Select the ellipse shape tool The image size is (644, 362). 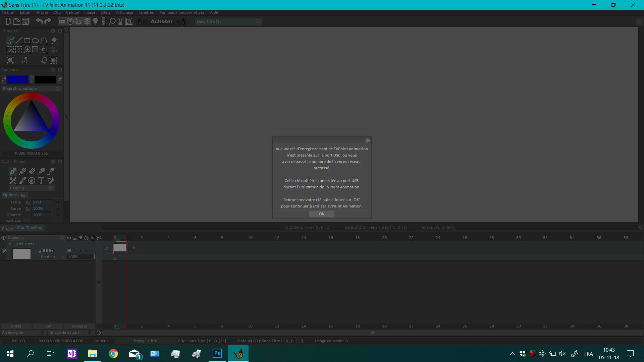35,41
